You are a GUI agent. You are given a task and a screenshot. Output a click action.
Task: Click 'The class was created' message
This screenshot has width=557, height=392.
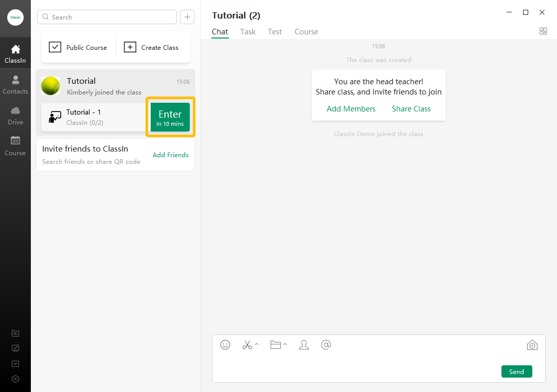pos(379,60)
